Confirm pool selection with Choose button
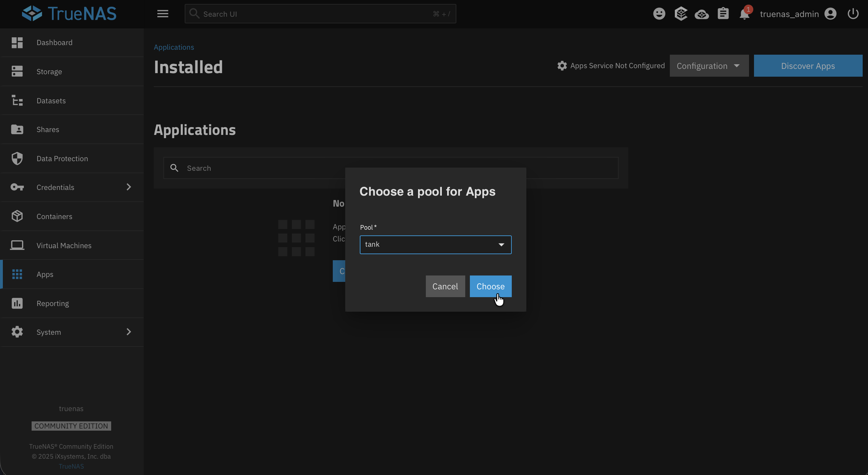The image size is (868, 475). click(490, 286)
